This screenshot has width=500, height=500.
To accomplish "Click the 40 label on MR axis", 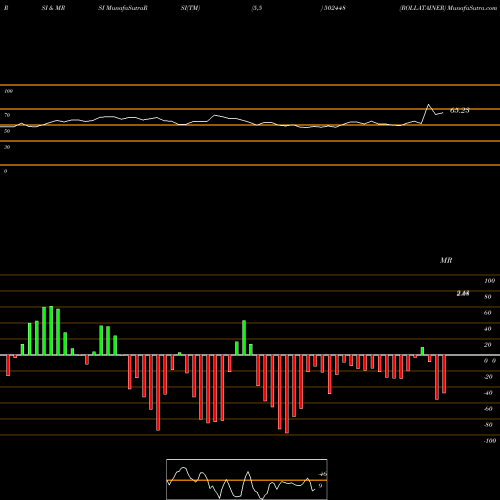I will (488, 329).
